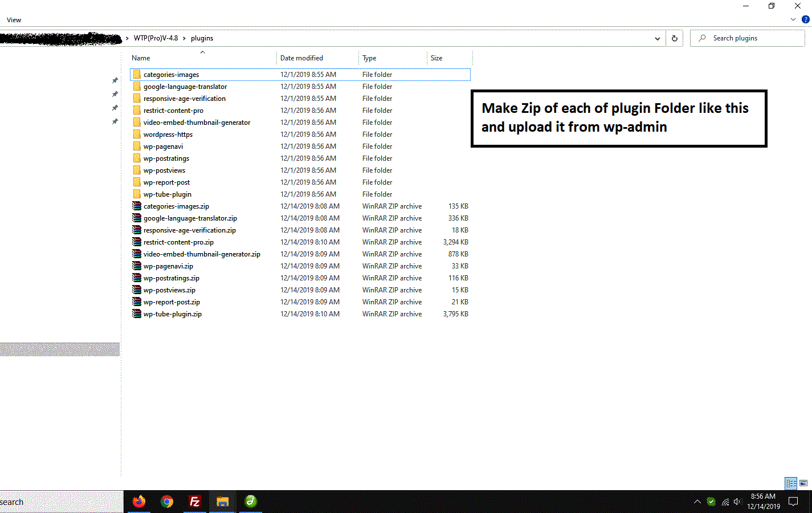Launch Google Chrome from the taskbar
Image resolution: width=812 pixels, height=513 pixels.
click(166, 502)
